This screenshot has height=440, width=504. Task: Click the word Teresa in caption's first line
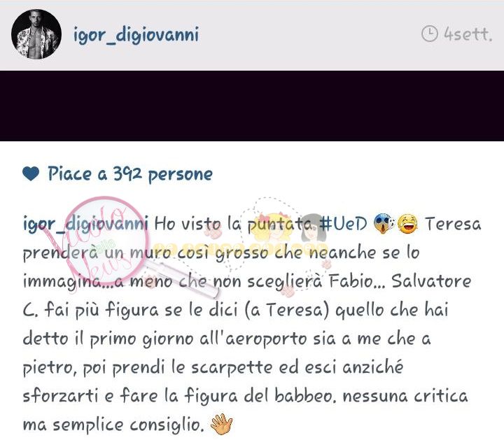pos(453,224)
